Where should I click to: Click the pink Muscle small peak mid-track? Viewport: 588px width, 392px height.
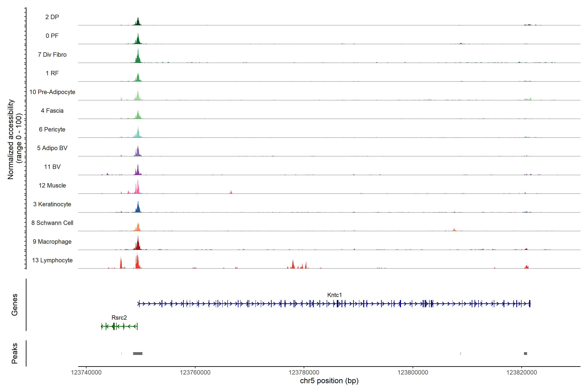pos(231,192)
